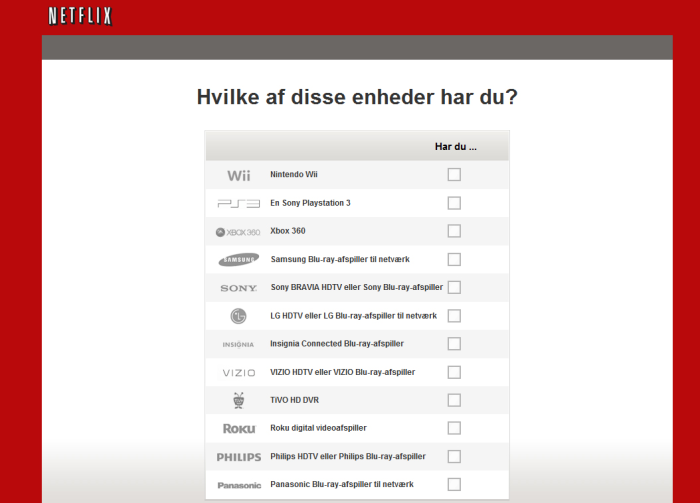Click 'Sony BRAVIA HDTV eller Sony Blu-ray-afspiller' text
The image size is (700, 503).
[357, 287]
